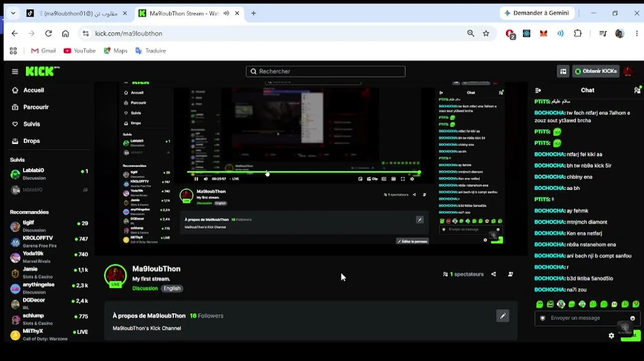Open recommended channel DGDecor
The height and width of the screenshot is (361, 644).
[x=50, y=304]
